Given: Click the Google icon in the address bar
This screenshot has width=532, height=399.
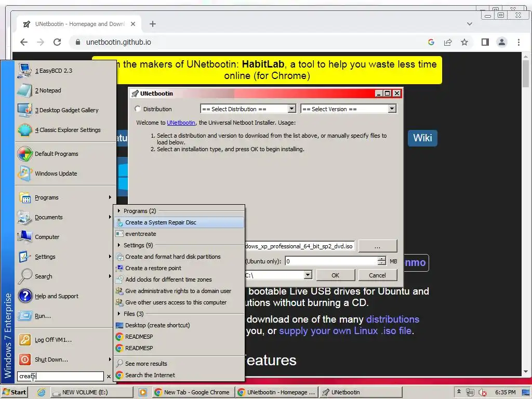Looking at the screenshot, I should pyautogui.click(x=431, y=42).
